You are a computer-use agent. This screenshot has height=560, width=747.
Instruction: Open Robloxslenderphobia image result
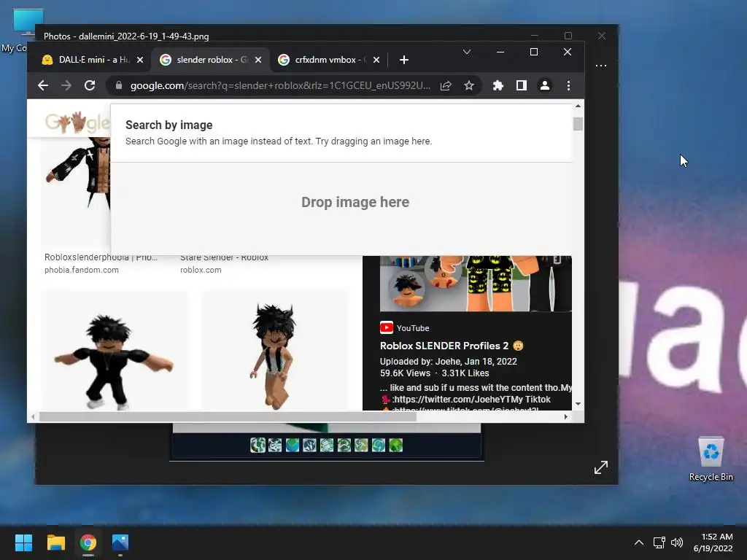coord(101,257)
